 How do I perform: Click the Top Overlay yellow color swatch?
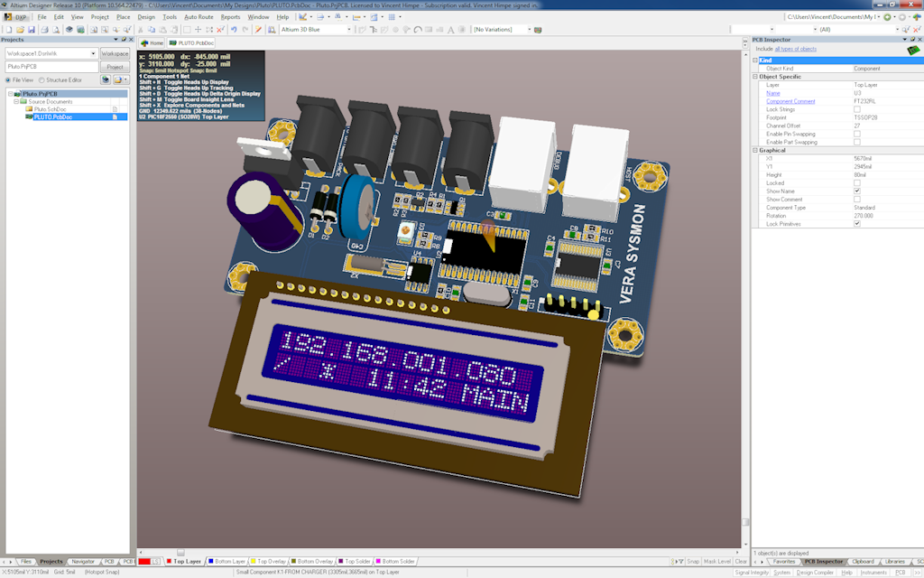pyautogui.click(x=254, y=562)
